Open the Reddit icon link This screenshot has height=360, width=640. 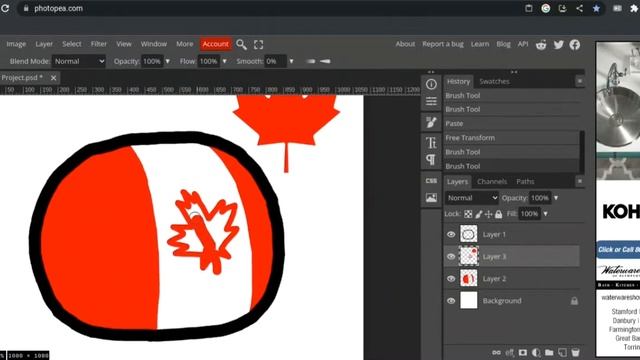coord(541,44)
